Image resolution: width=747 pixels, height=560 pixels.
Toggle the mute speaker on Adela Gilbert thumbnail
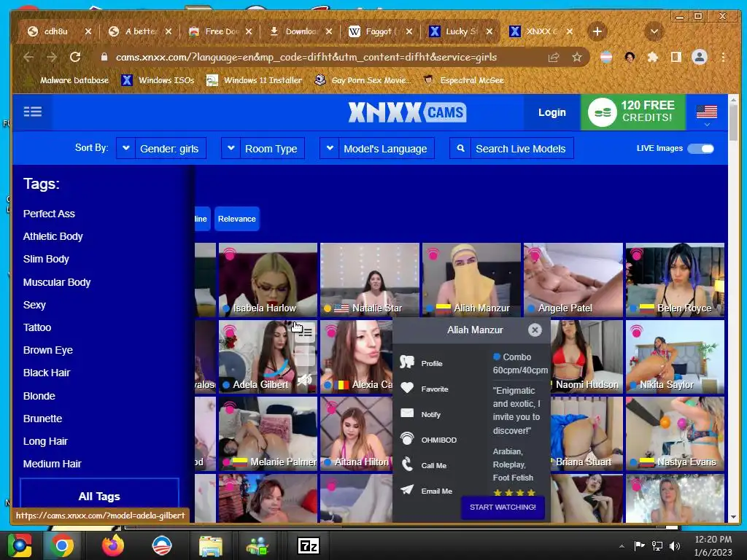coord(304,380)
